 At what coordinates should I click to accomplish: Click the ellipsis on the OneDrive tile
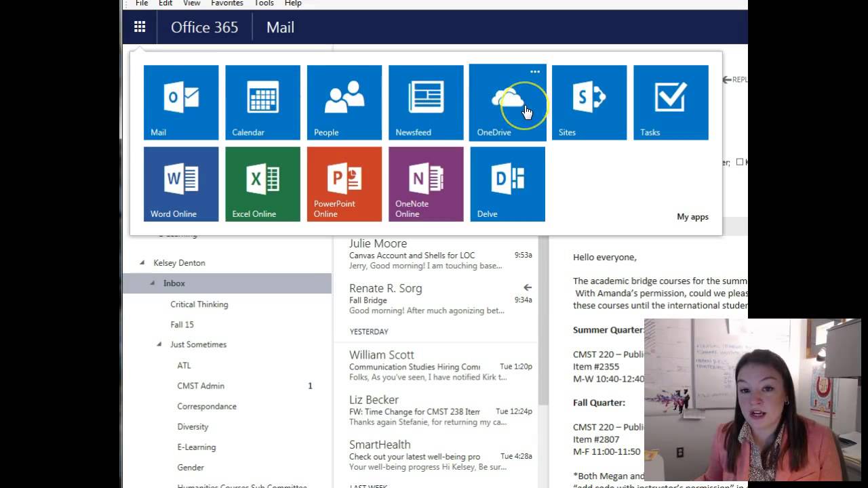pyautogui.click(x=535, y=71)
